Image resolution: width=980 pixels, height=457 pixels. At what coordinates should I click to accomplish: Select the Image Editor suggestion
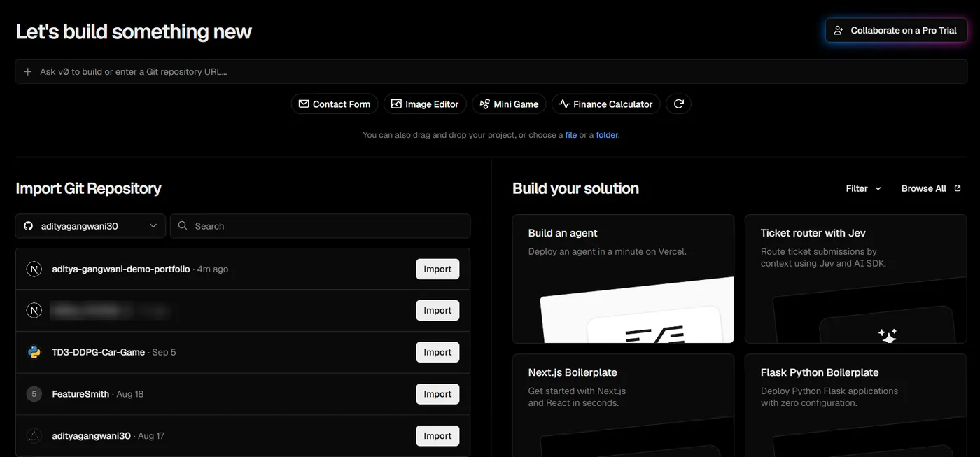click(425, 104)
